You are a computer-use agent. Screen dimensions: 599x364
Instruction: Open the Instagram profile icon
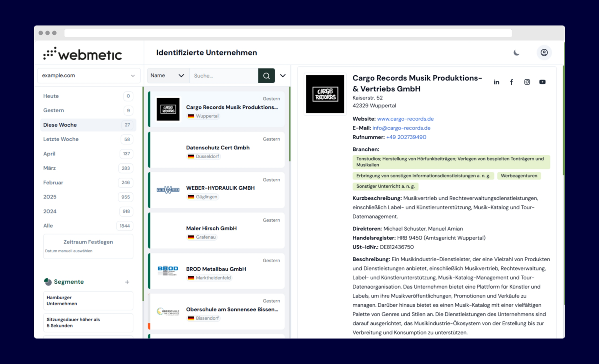(x=527, y=82)
